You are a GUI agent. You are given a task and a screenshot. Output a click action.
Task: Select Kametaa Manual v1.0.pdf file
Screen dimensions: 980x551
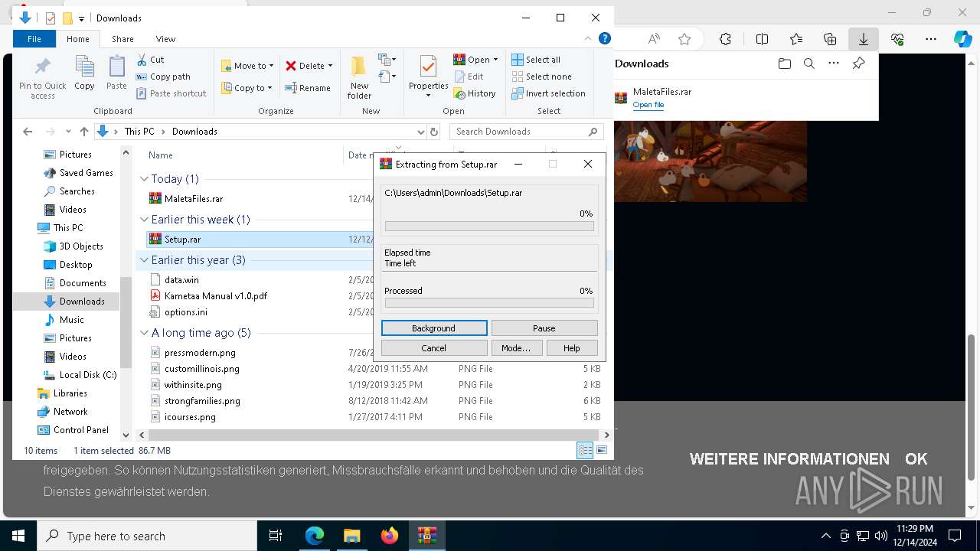tap(216, 295)
